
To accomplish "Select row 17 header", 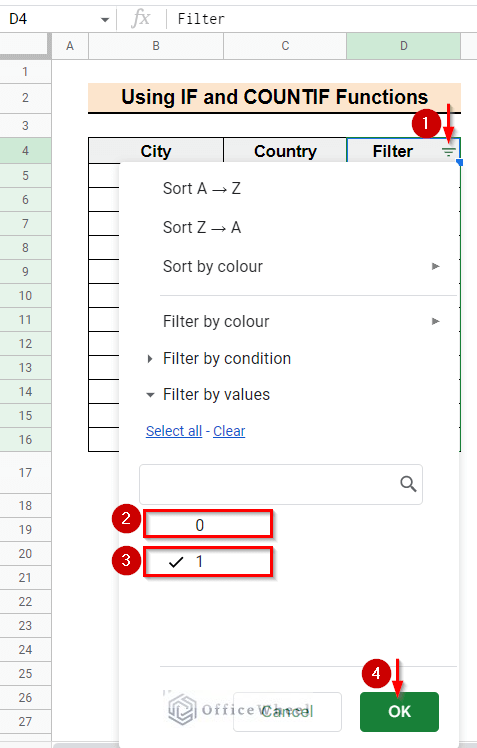I will coord(25,472).
